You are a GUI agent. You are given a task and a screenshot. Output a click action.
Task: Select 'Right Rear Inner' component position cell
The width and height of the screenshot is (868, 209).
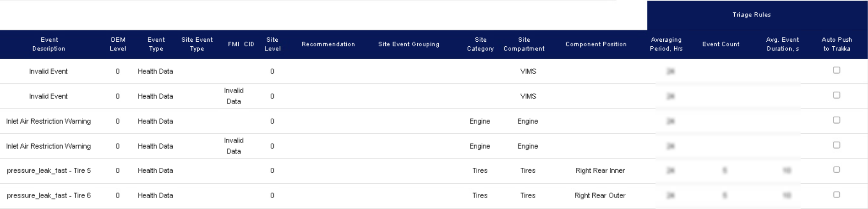(600, 170)
